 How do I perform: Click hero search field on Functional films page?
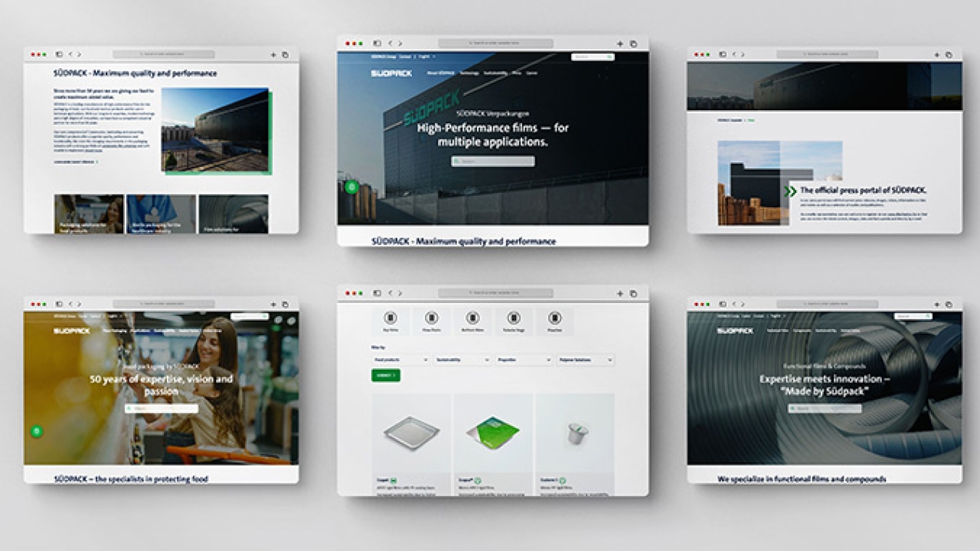tap(825, 409)
